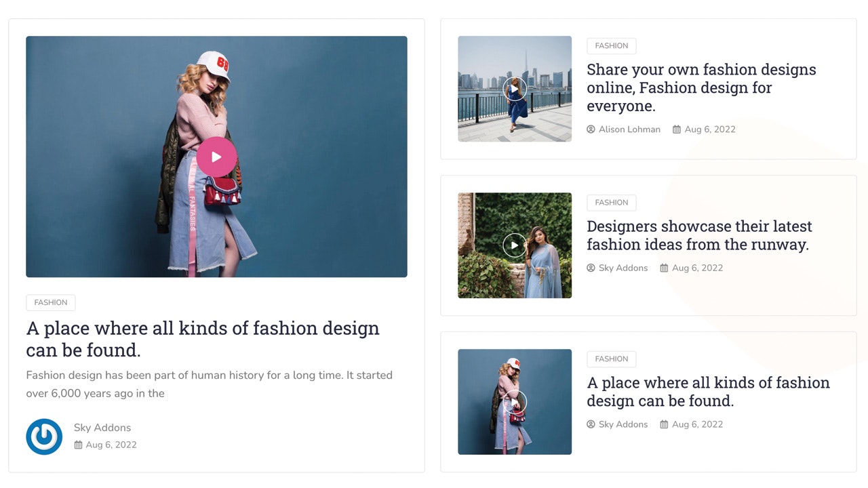868x488 pixels.
Task: Open the article about sharing fashion designs online
Action: pos(702,87)
